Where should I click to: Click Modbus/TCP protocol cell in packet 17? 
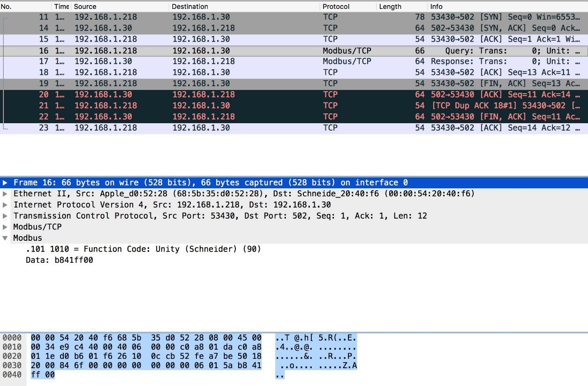pyautogui.click(x=347, y=61)
